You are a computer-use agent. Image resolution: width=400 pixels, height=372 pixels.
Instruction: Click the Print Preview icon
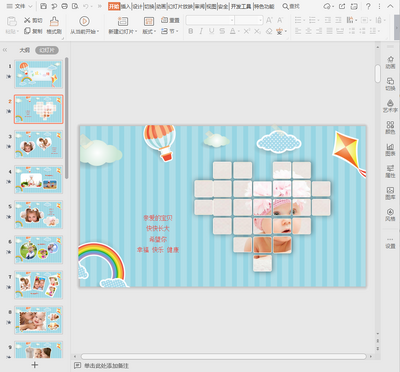(75, 6)
